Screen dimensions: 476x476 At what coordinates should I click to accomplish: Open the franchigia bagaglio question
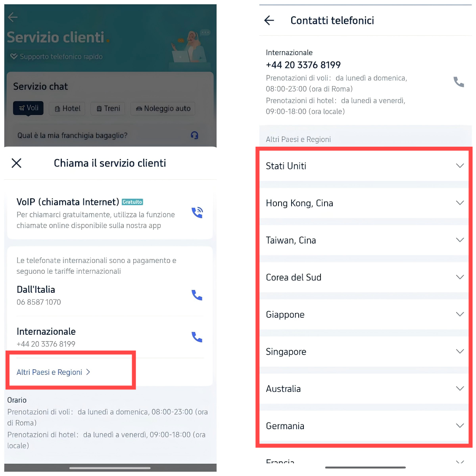coord(72,135)
